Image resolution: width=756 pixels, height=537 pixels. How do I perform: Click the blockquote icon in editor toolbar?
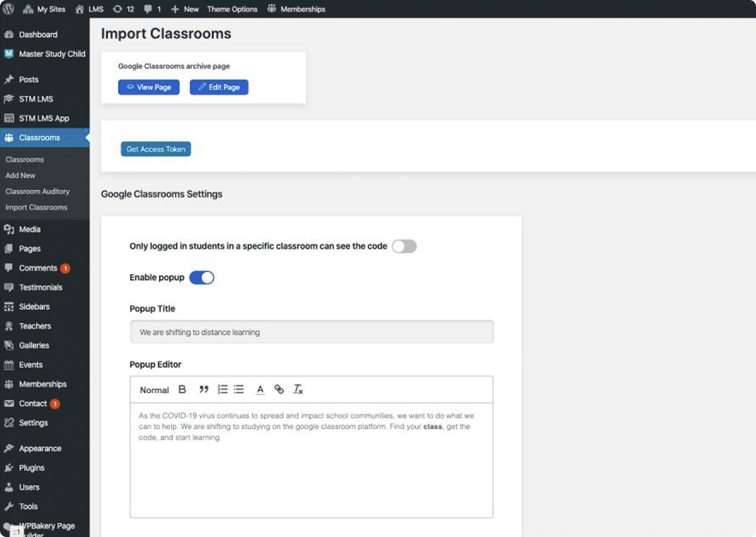[204, 390]
